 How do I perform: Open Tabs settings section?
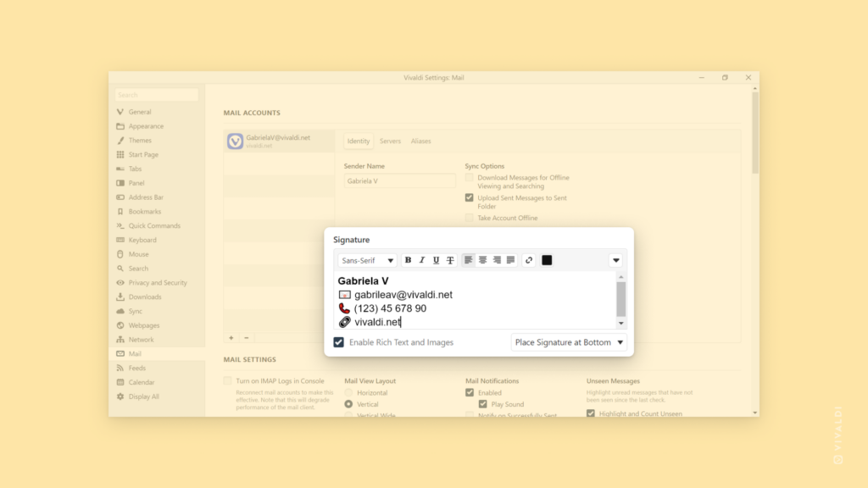[x=135, y=169]
